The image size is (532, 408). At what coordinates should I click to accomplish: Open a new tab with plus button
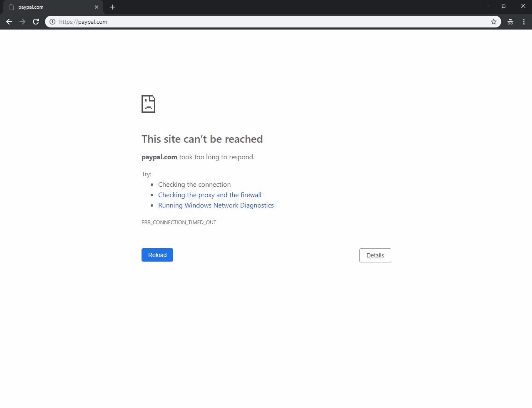112,7
